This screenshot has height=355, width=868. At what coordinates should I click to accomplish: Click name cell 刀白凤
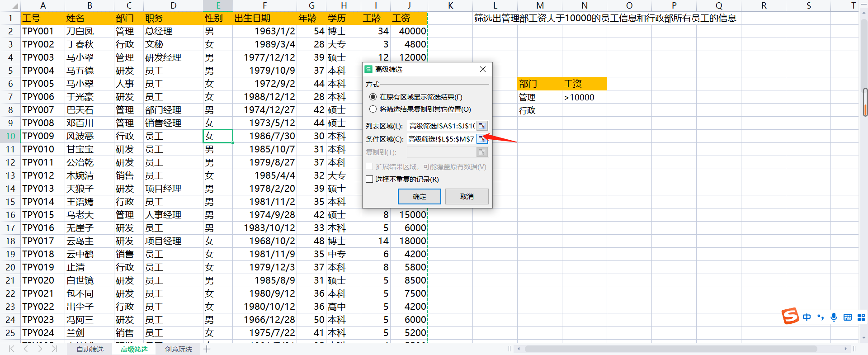[90, 31]
